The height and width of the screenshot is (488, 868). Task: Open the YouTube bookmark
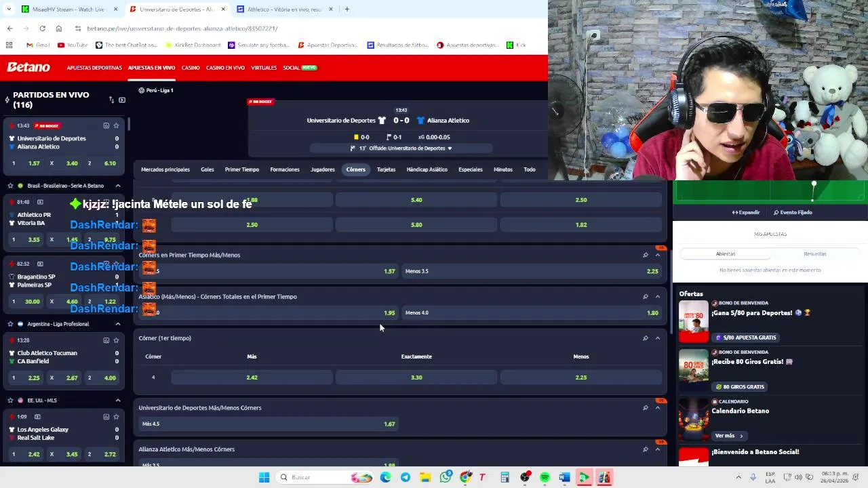click(x=73, y=45)
